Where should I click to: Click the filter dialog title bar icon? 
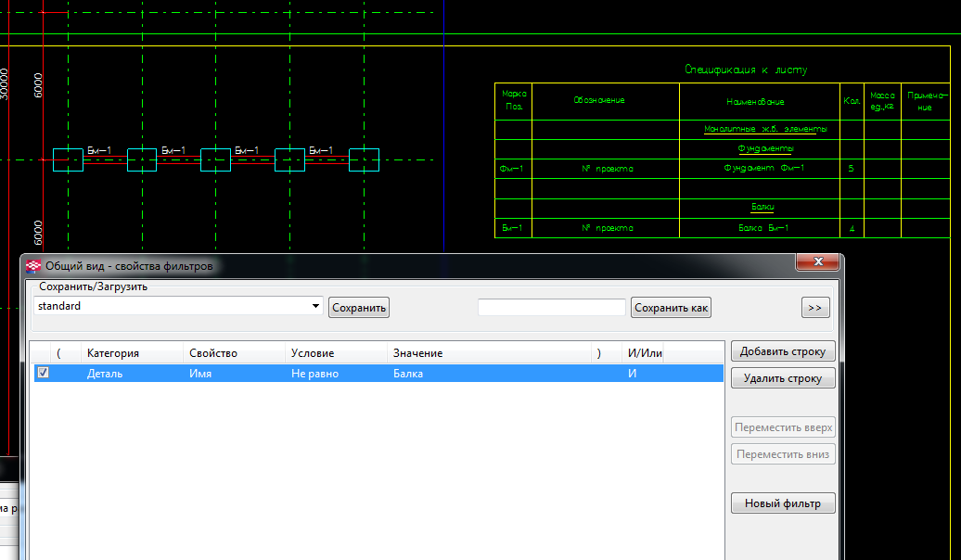(x=33, y=266)
